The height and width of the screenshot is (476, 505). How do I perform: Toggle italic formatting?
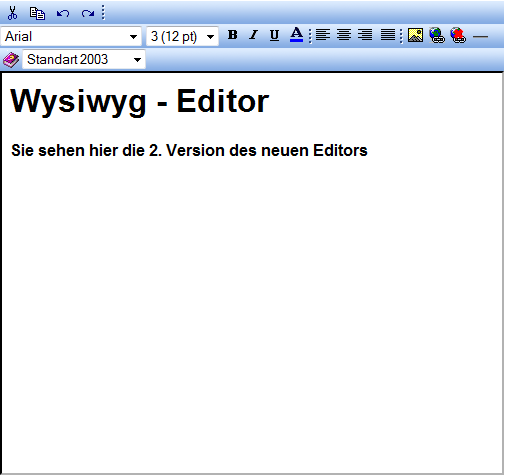(x=254, y=35)
